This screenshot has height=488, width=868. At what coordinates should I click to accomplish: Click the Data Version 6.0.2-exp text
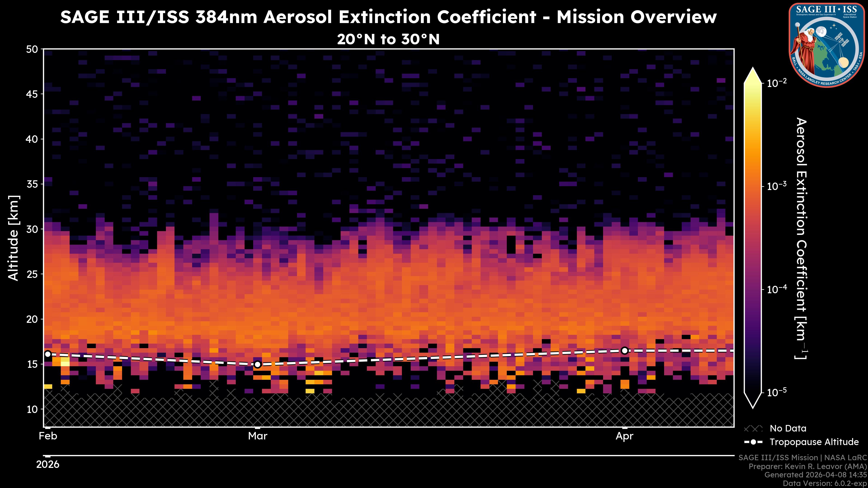(825, 484)
